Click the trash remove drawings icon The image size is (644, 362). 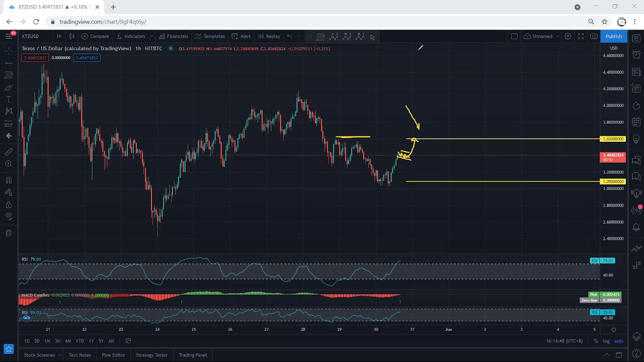[x=9, y=233]
